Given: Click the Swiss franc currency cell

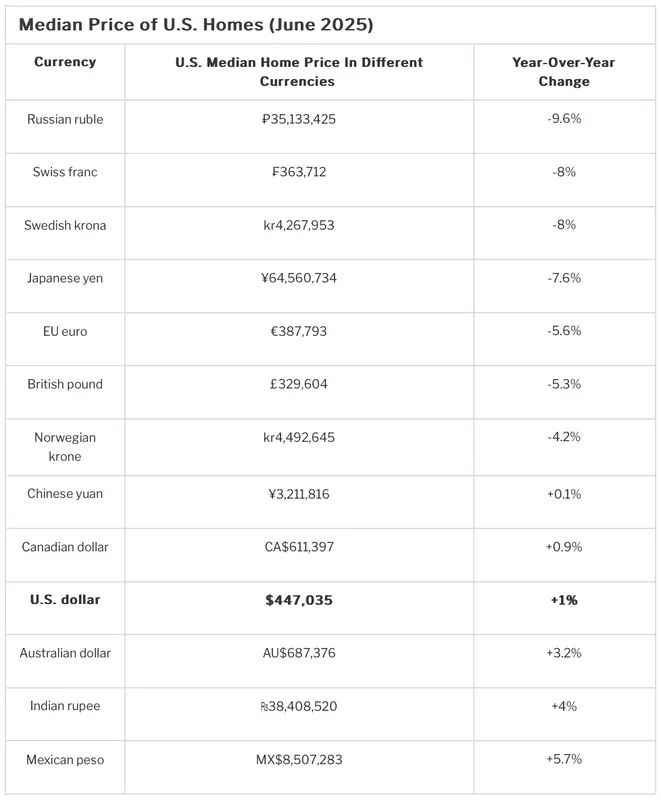Looking at the screenshot, I should pos(65,172).
